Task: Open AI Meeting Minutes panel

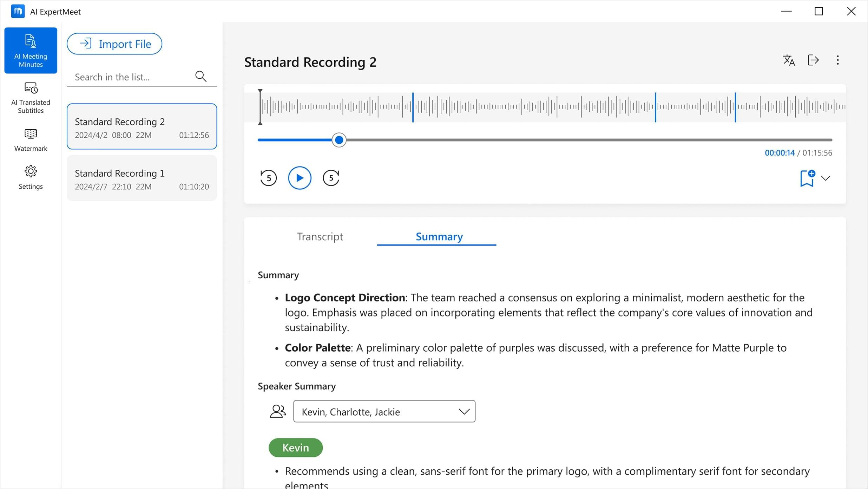Action: pos(31,51)
